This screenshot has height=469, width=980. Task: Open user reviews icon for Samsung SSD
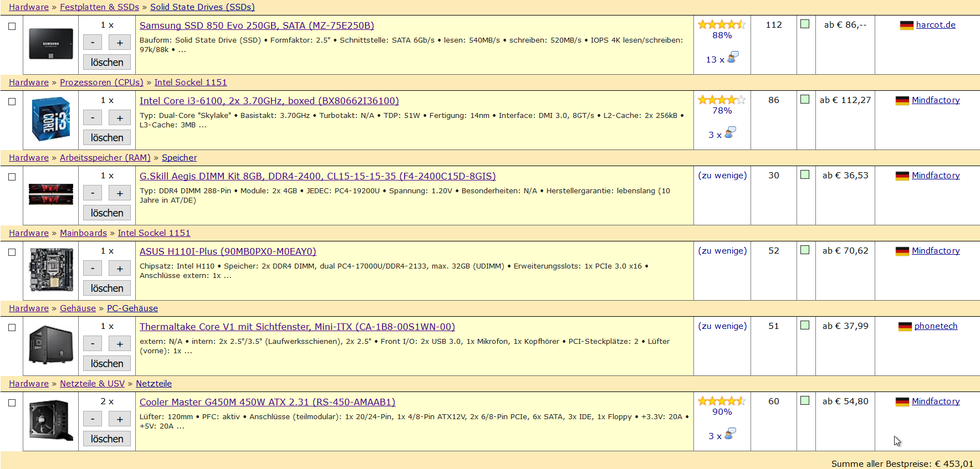(x=732, y=57)
